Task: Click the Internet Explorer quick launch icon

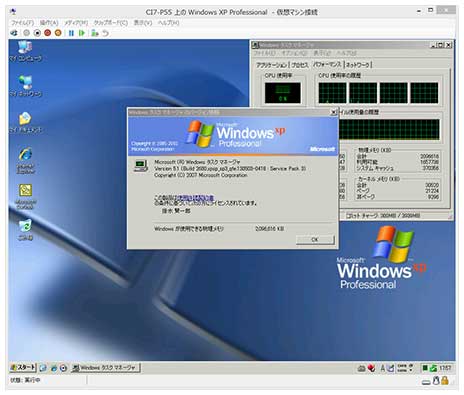Action: click(x=54, y=368)
